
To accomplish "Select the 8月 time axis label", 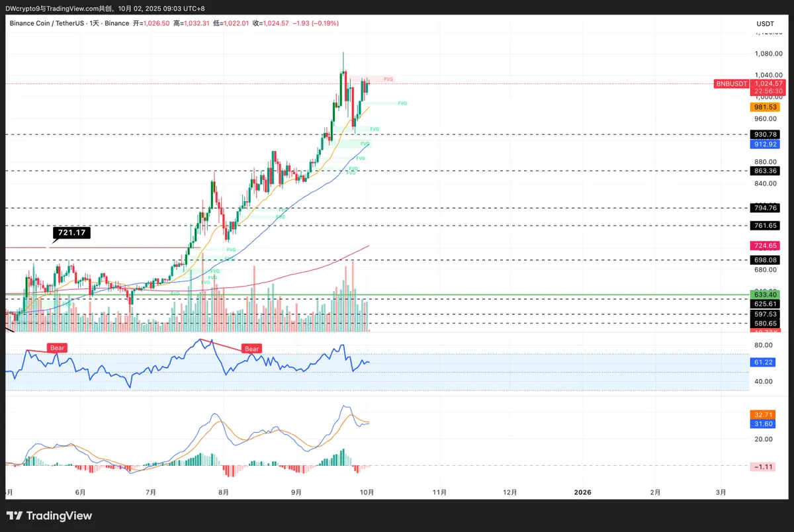I will pyautogui.click(x=224, y=492).
